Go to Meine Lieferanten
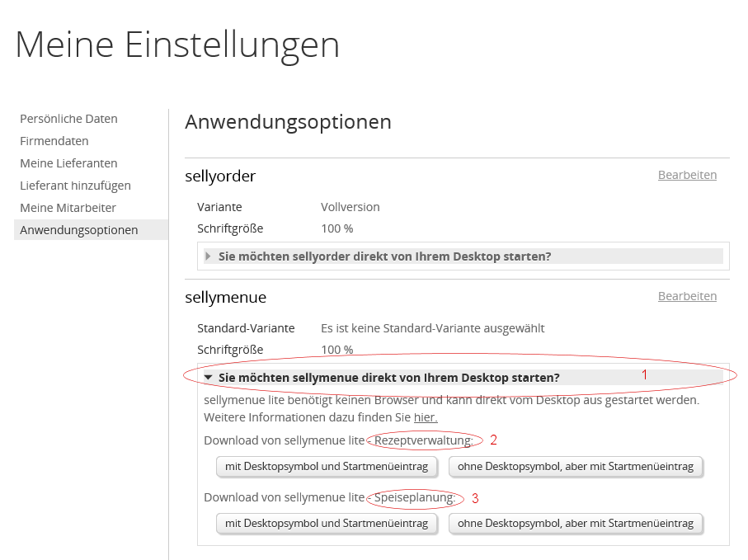The height and width of the screenshot is (560, 748). pyautogui.click(x=68, y=163)
